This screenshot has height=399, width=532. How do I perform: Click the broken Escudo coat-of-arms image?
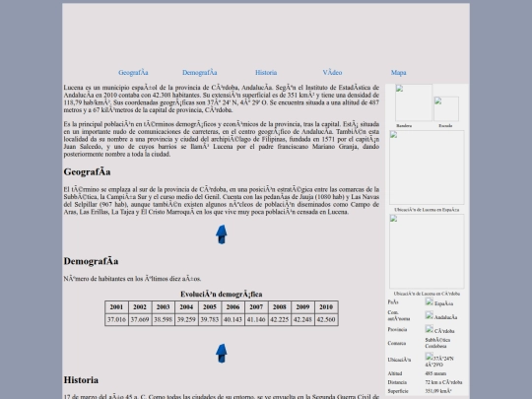[446, 109]
